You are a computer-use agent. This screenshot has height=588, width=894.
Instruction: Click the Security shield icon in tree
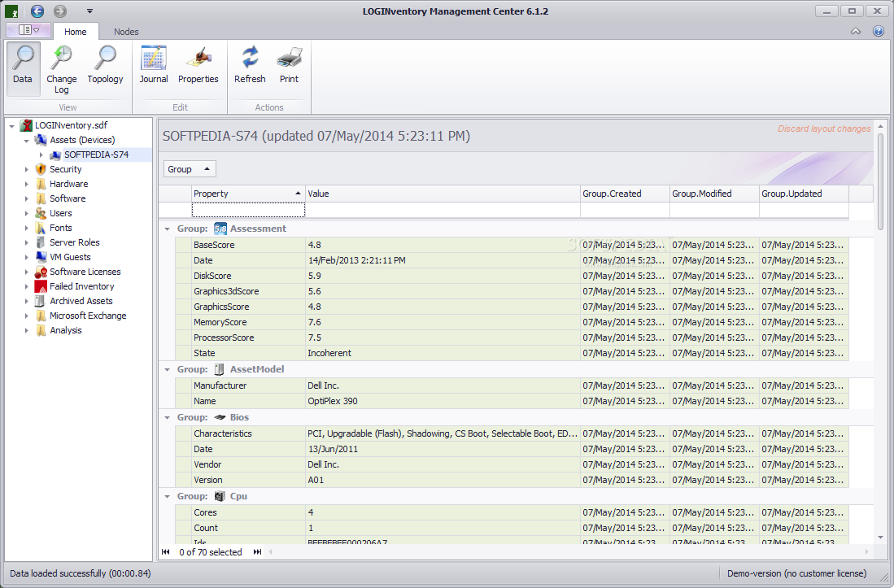coord(41,169)
